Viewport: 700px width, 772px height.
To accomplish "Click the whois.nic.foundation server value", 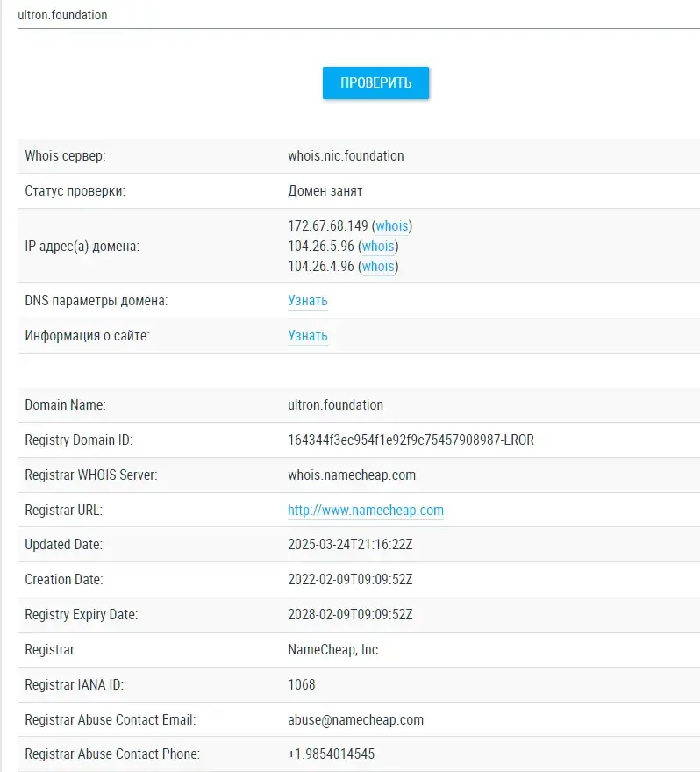I will tap(346, 156).
